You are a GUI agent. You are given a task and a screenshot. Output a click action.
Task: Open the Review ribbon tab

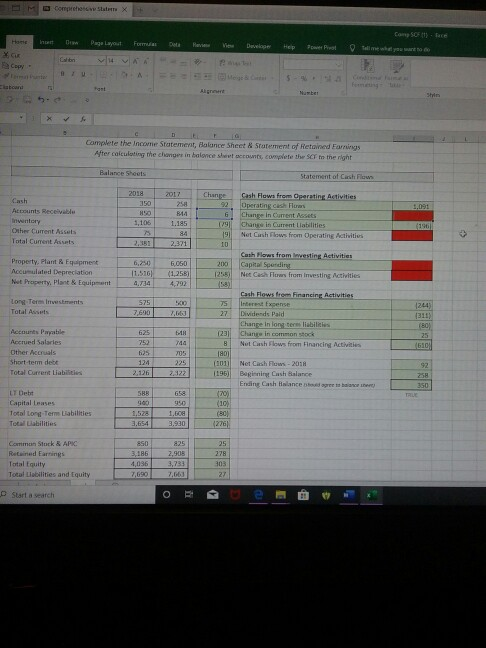[x=202, y=45]
